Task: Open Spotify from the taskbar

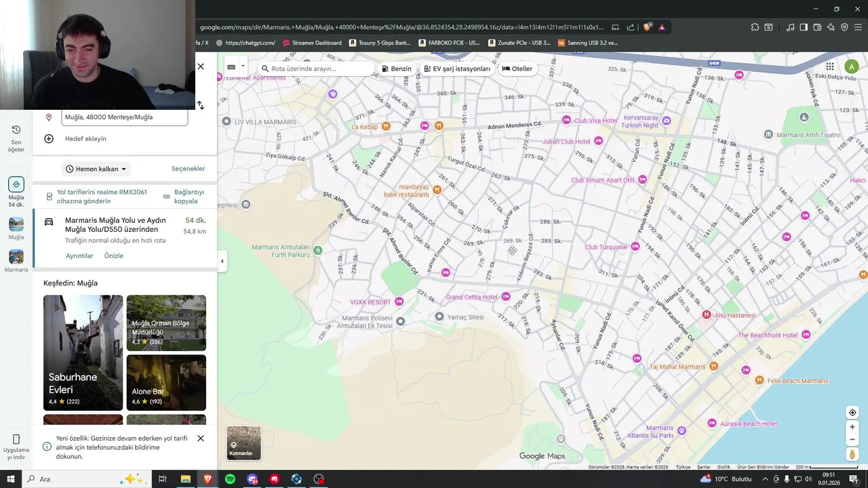Action: [230, 479]
